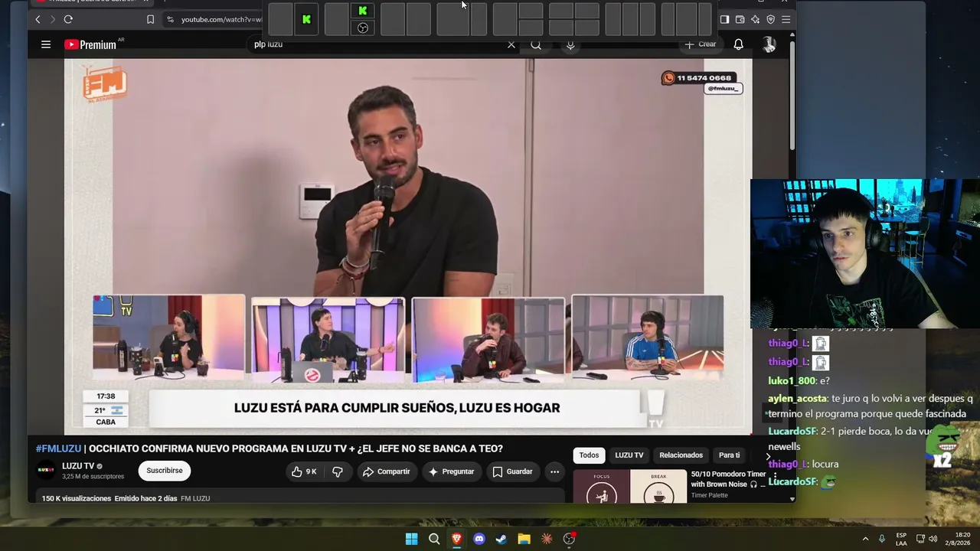Screen dimensions: 980x551
Task: Open the YouTube guide hamburger menu
Action: [x=46, y=44]
